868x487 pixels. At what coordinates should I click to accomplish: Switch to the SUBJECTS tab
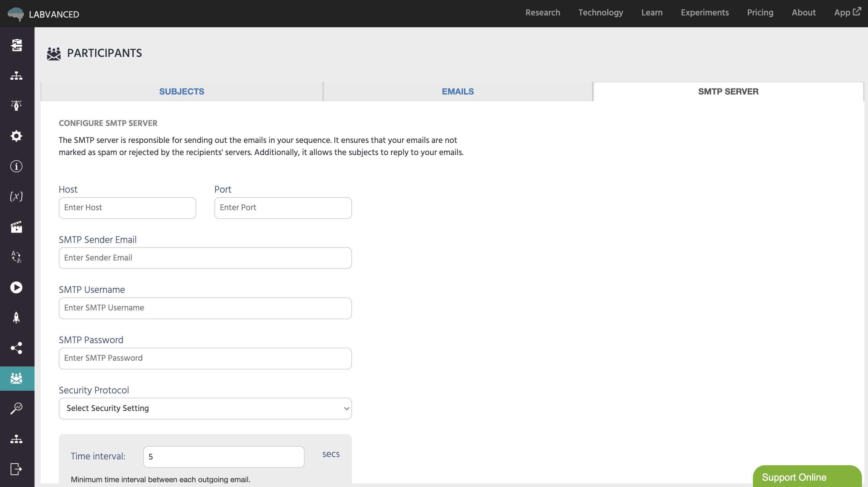tap(181, 92)
